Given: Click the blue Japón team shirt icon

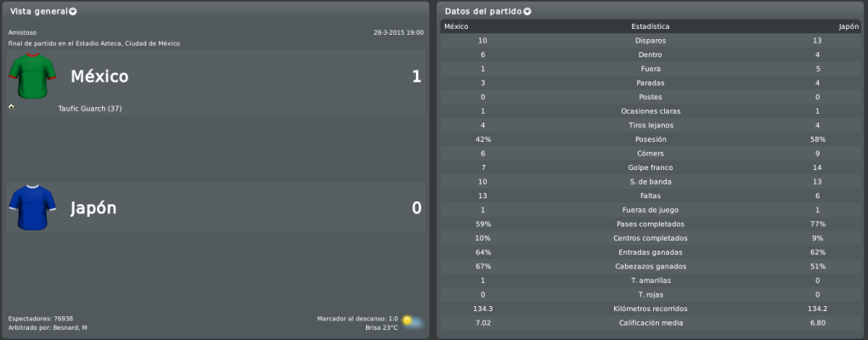Looking at the screenshot, I should coord(32,207).
